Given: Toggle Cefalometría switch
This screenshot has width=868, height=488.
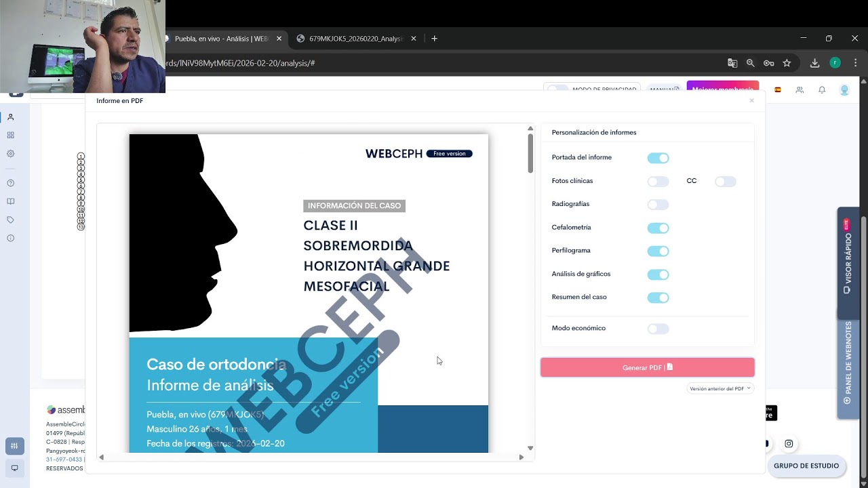Looking at the screenshot, I should 658,228.
